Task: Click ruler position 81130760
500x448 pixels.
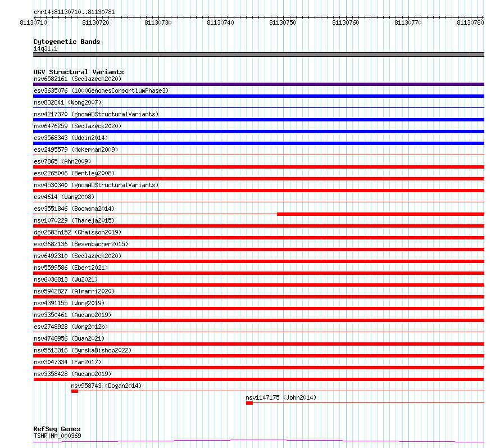Action: (x=346, y=22)
